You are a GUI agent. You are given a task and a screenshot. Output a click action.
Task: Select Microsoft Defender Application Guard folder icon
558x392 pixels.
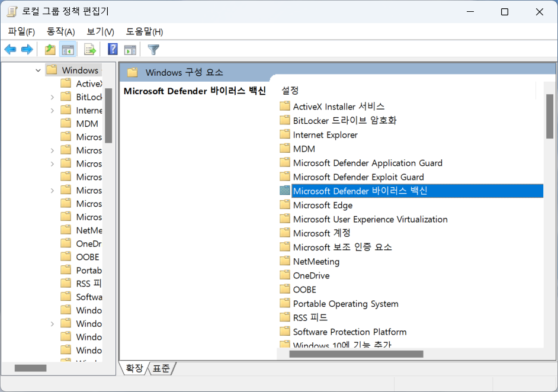pos(285,162)
